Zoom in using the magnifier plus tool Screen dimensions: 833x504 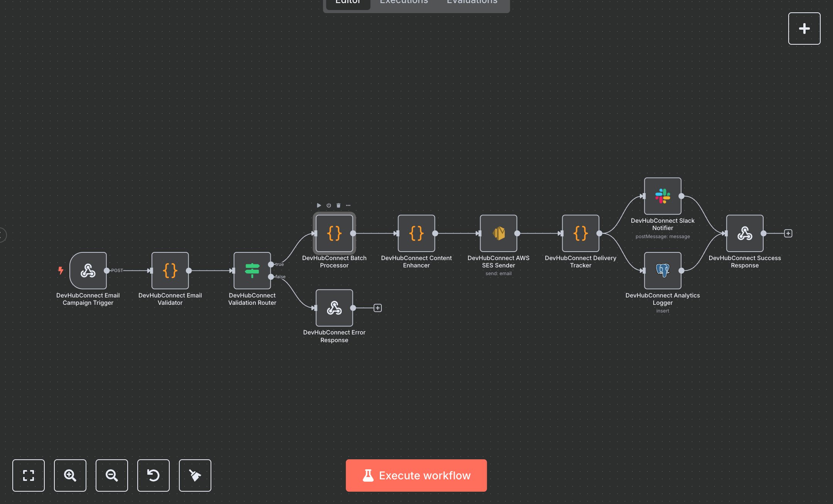tap(70, 475)
